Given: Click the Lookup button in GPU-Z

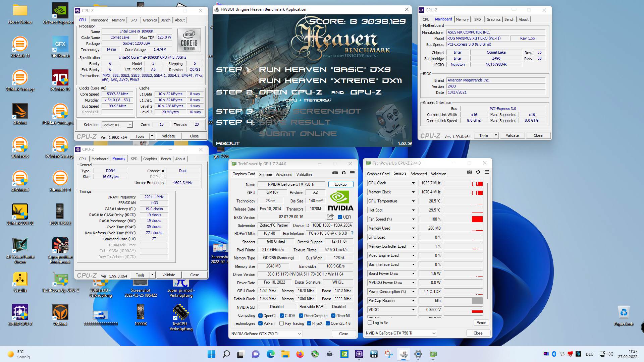Looking at the screenshot, I should [340, 184].
